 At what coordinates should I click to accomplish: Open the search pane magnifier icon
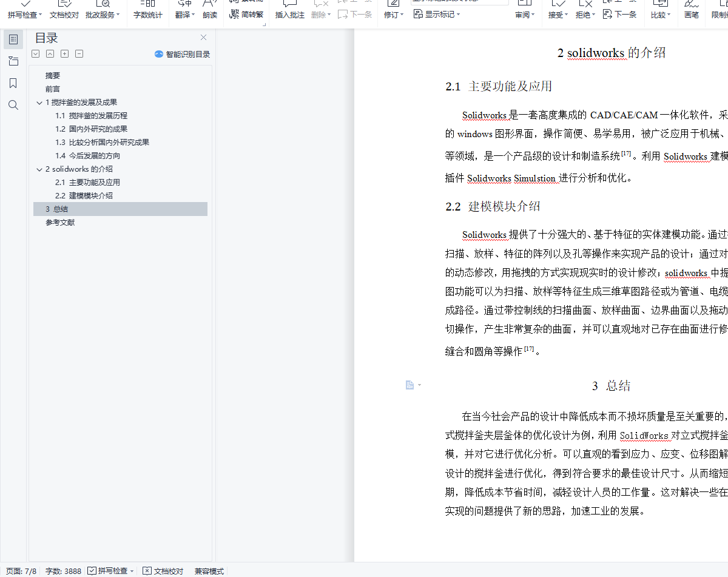[x=13, y=105]
